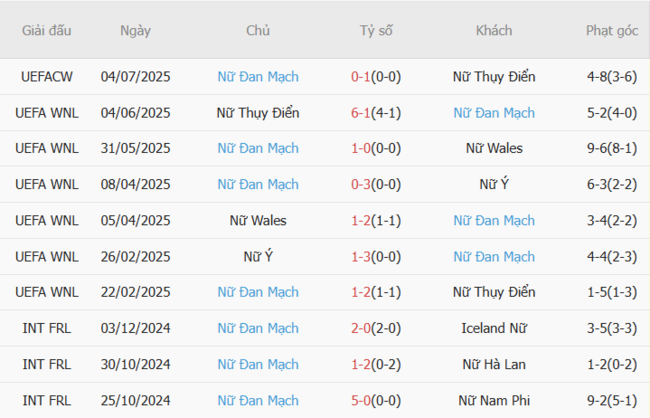Click corner stats 9-6(8-1)
Viewport: 650px width, 418px height.
point(612,148)
